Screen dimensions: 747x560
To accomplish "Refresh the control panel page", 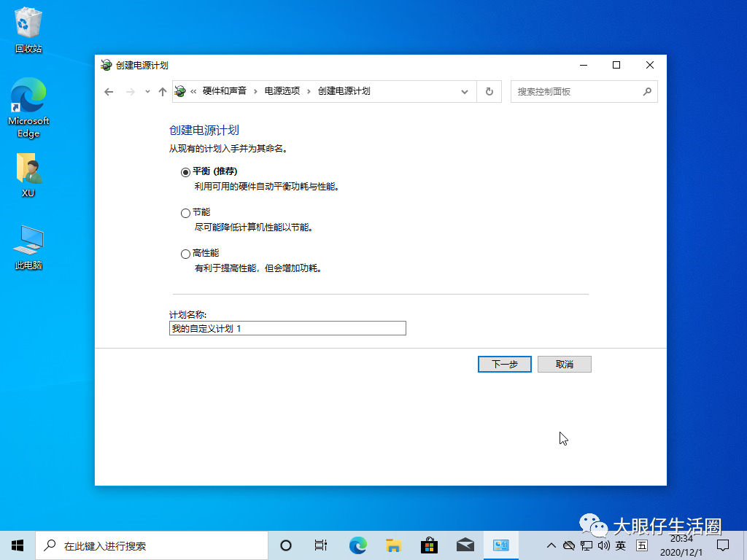I will (x=489, y=91).
